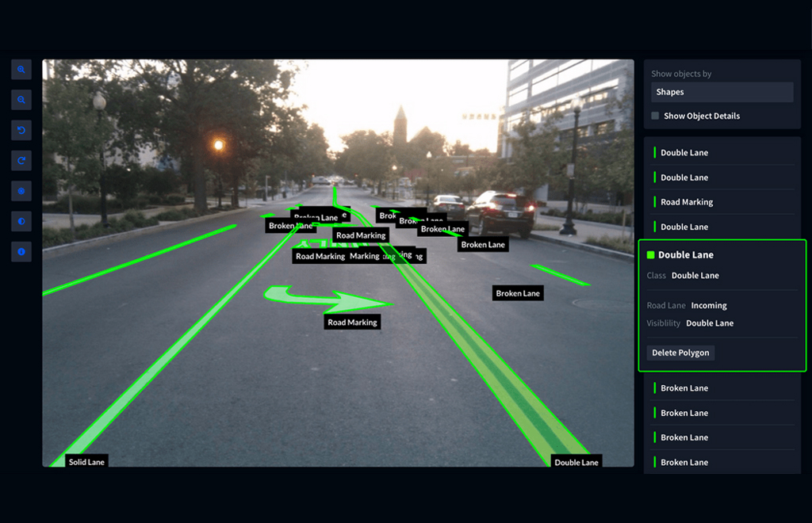The image size is (812, 523).
Task: Change the Class value of selected polygon
Action: coord(695,276)
